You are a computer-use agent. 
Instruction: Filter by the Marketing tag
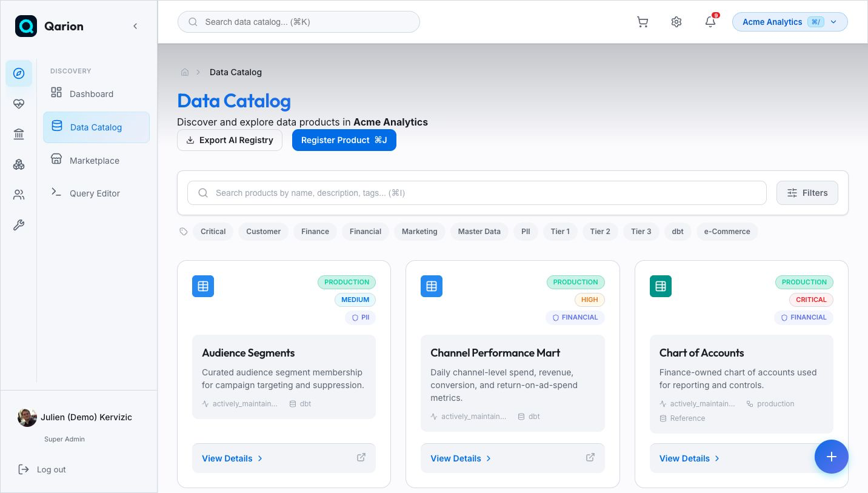(x=419, y=232)
